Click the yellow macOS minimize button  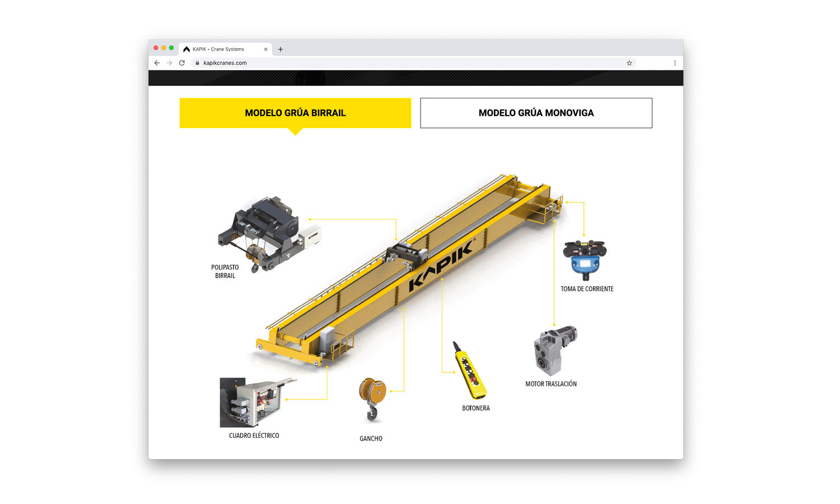tap(164, 48)
